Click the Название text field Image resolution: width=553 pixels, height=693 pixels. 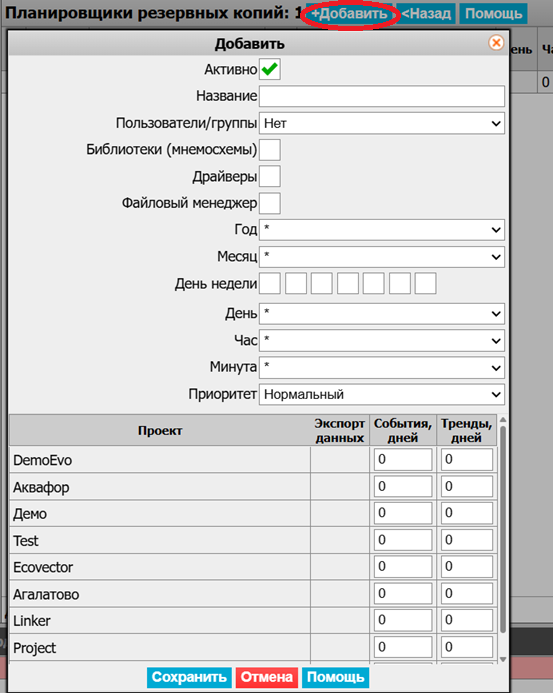click(x=381, y=96)
